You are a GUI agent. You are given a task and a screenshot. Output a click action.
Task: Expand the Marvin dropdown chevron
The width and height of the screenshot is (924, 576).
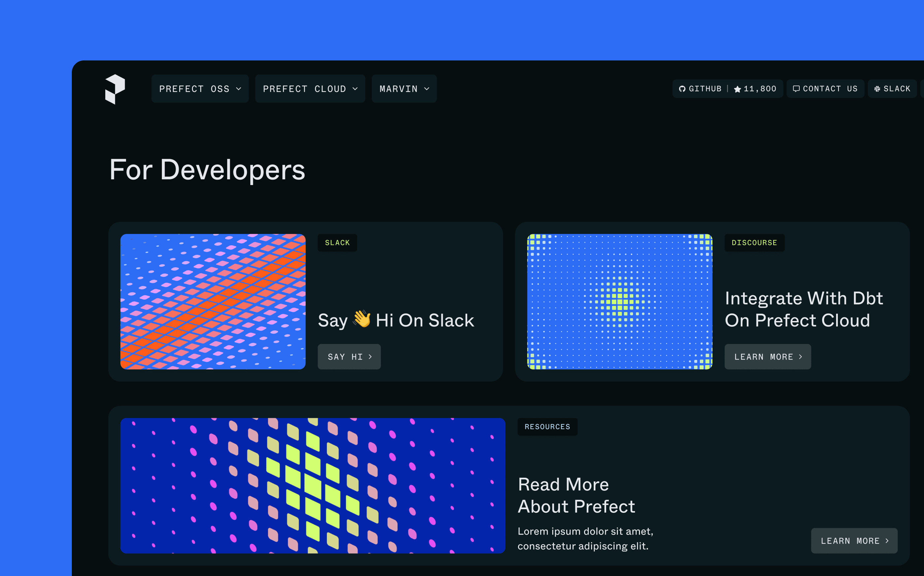coord(427,89)
